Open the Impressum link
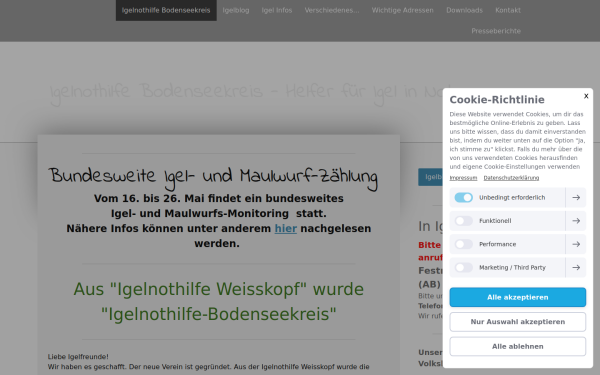Screen dimensions: 600x375 [463, 178]
